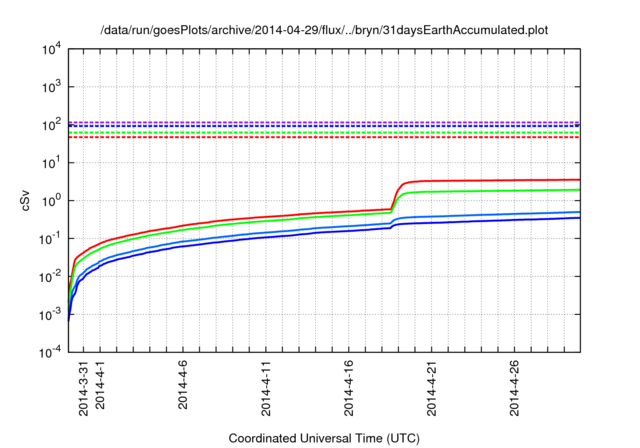The width and height of the screenshot is (640, 448).
Task: Click the Coordinated Universal Time axis label
Action: (324, 438)
